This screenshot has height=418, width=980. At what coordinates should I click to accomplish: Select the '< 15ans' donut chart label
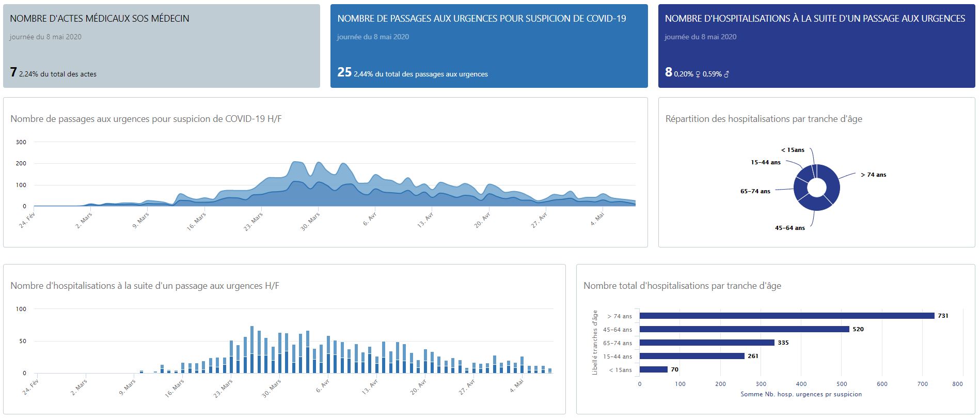pos(793,150)
